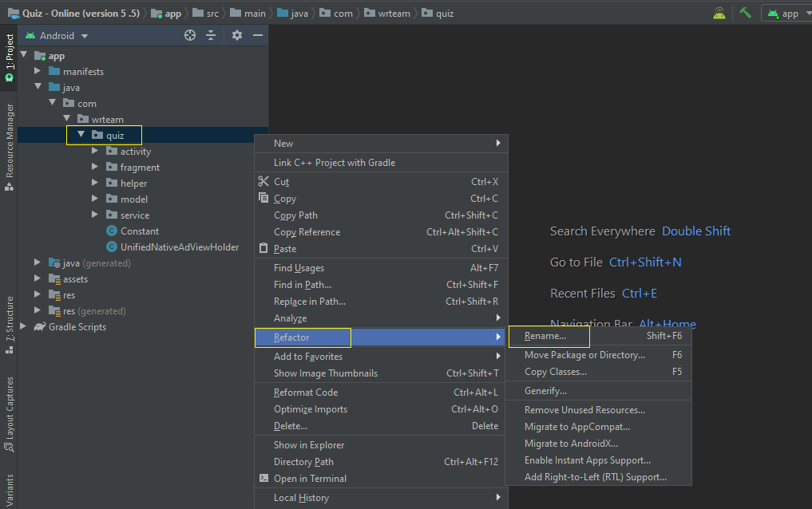Choose Move Package or Directory...

599,355
